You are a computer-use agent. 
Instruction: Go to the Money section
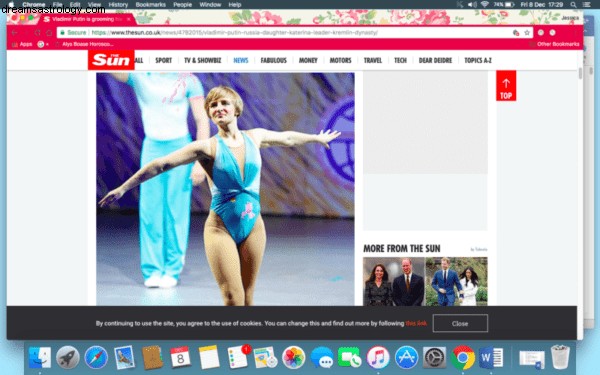[308, 60]
